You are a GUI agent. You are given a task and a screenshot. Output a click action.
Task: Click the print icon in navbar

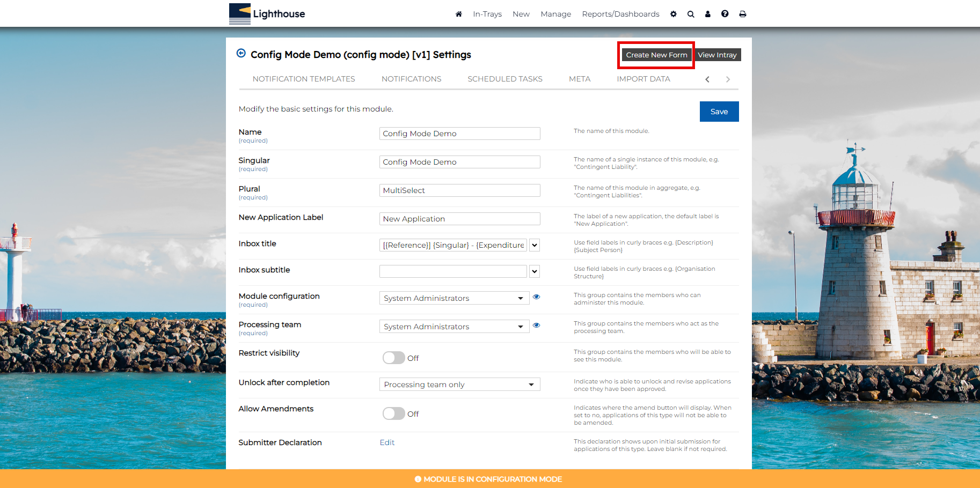click(743, 14)
